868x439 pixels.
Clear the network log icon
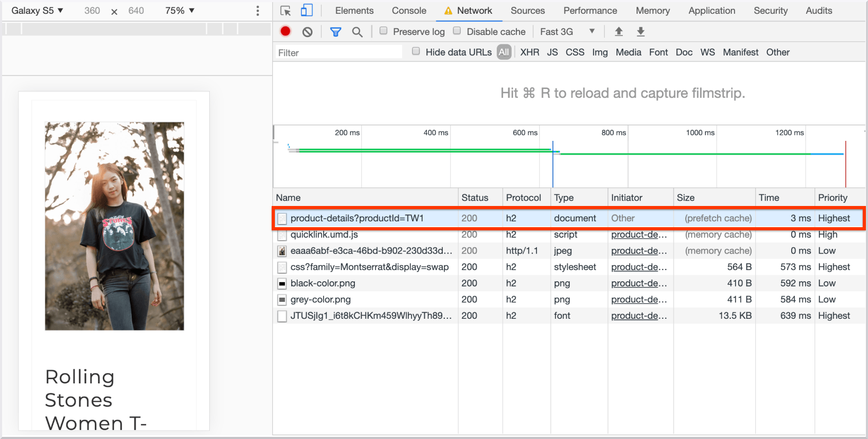click(x=307, y=32)
